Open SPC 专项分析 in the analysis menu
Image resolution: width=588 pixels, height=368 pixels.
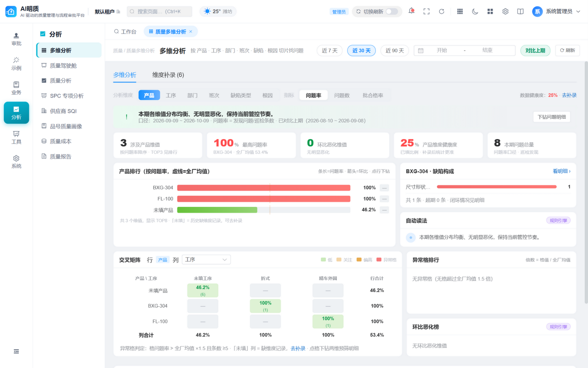pos(69,96)
